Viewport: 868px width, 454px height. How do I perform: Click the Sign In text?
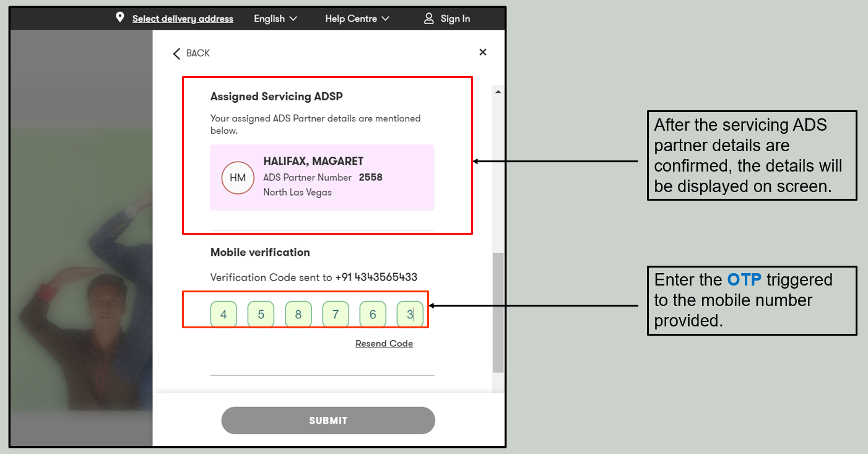coord(455,19)
